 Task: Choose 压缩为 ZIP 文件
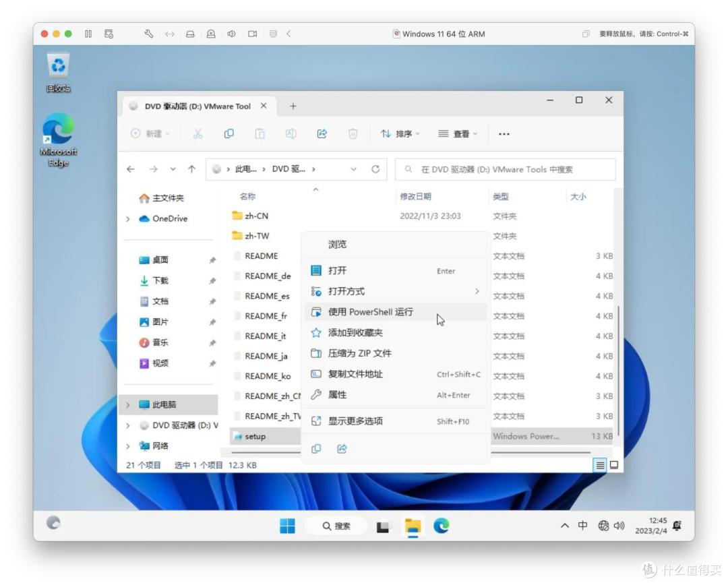[x=396, y=353]
